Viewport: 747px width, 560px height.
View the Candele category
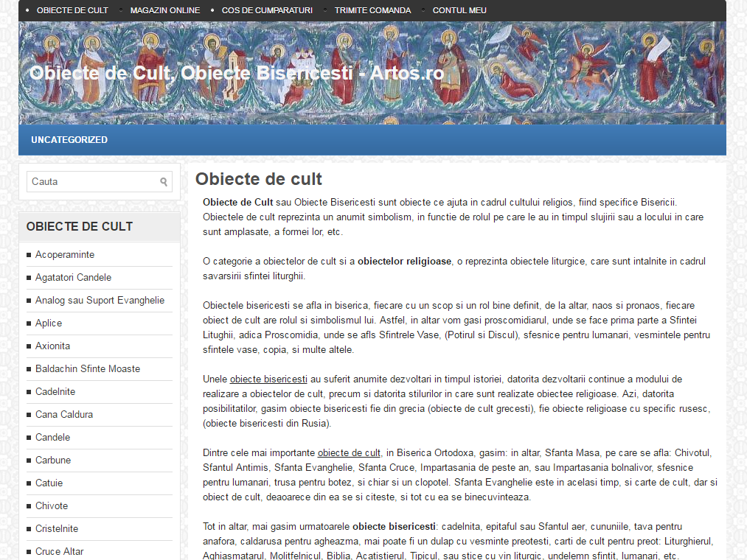(53, 438)
